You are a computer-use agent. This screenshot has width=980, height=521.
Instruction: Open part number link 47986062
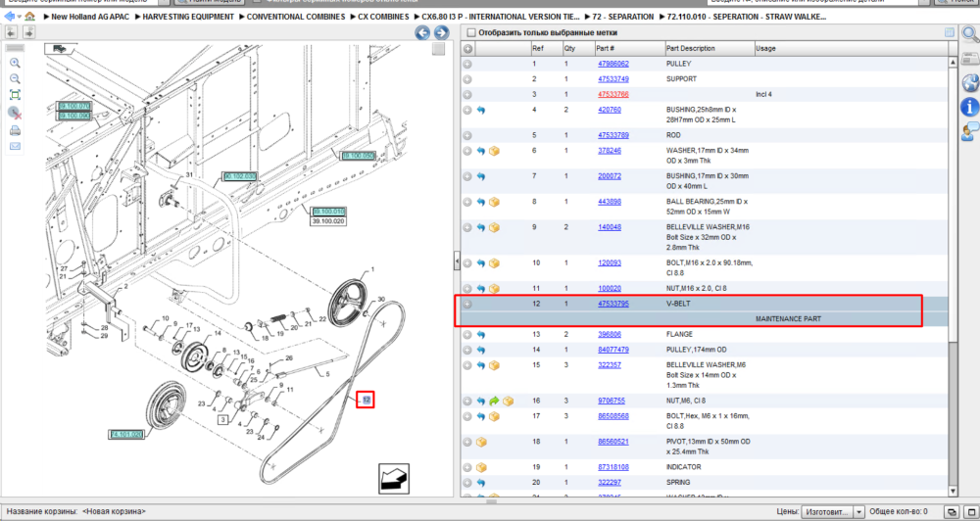[613, 64]
